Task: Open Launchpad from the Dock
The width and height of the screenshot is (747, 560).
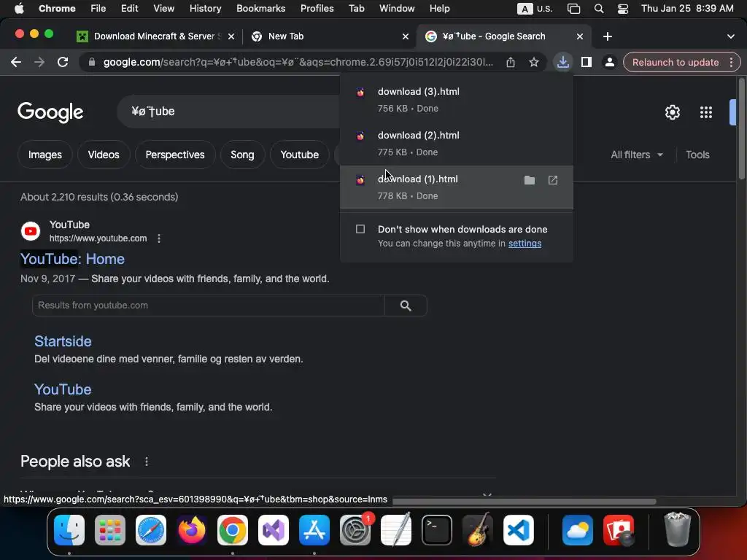Action: (x=110, y=530)
